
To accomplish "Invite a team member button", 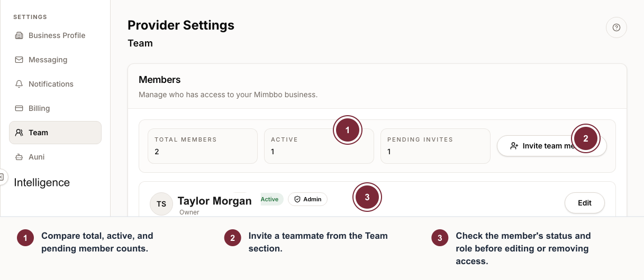I will click(x=551, y=146).
